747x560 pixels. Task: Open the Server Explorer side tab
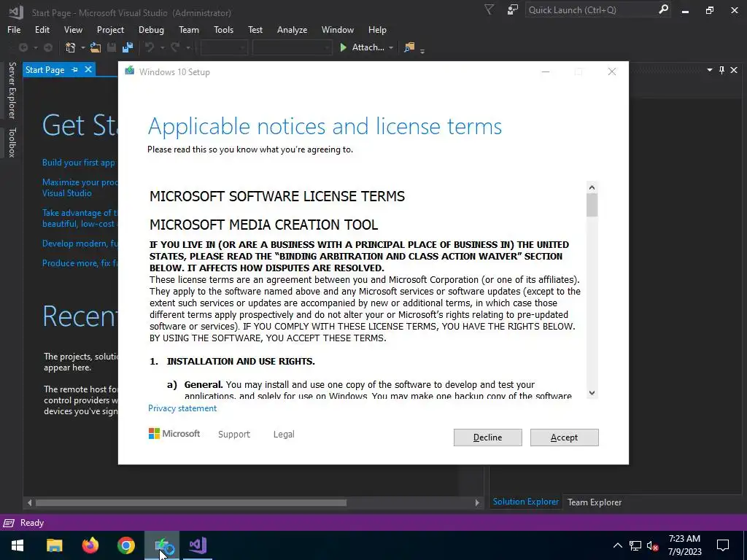tap(12, 90)
